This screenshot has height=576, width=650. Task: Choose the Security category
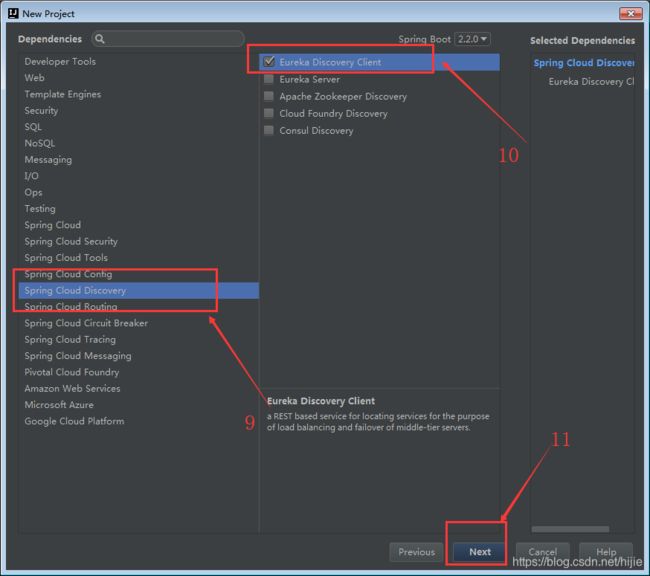(x=138, y=110)
